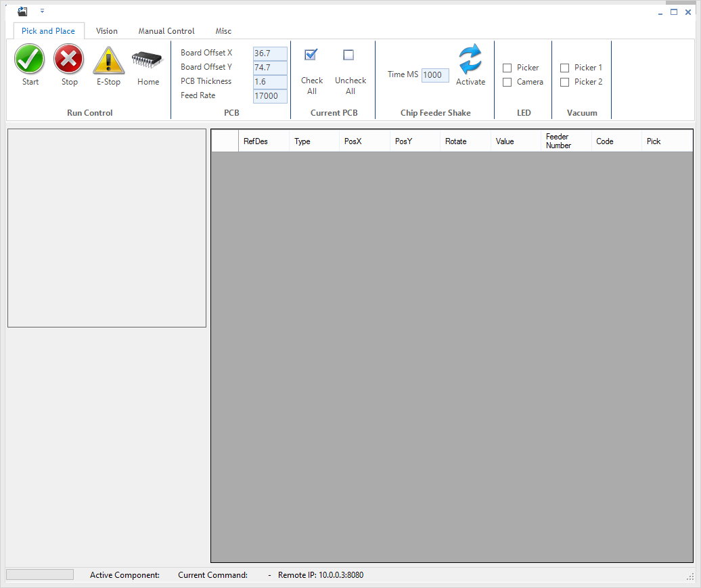The width and height of the screenshot is (701, 588).
Task: Click the Uncheck All icon
Action: [348, 55]
